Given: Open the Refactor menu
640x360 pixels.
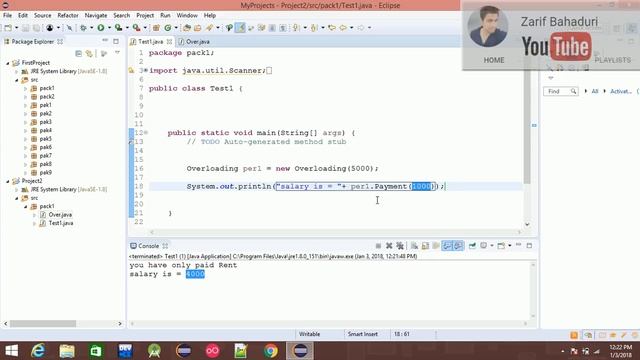Looking at the screenshot, I should coord(68,15).
